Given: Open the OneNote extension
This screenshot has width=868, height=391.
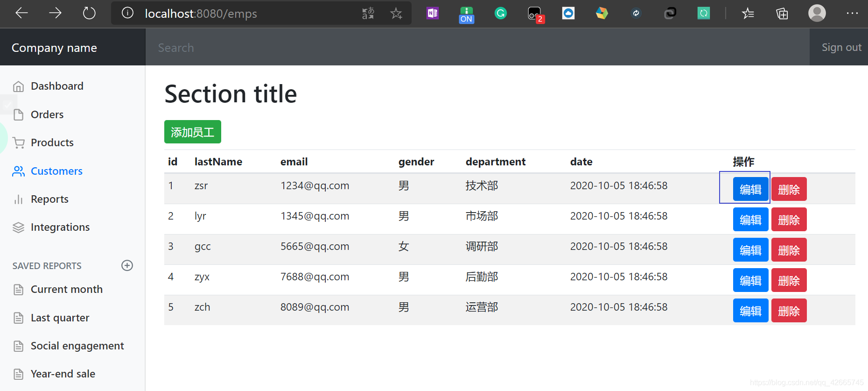Looking at the screenshot, I should (433, 13).
